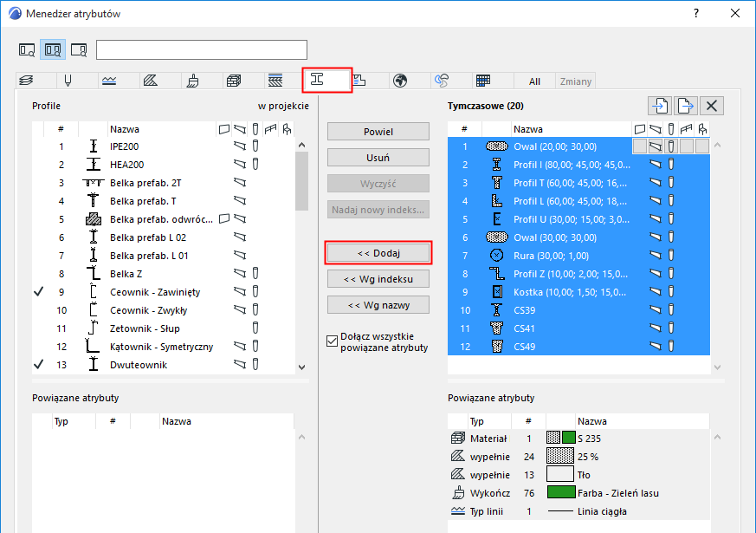The width and height of the screenshot is (756, 533).
Task: Toggle wall usage box for Owal (20,00; 30,00)
Action: click(639, 146)
